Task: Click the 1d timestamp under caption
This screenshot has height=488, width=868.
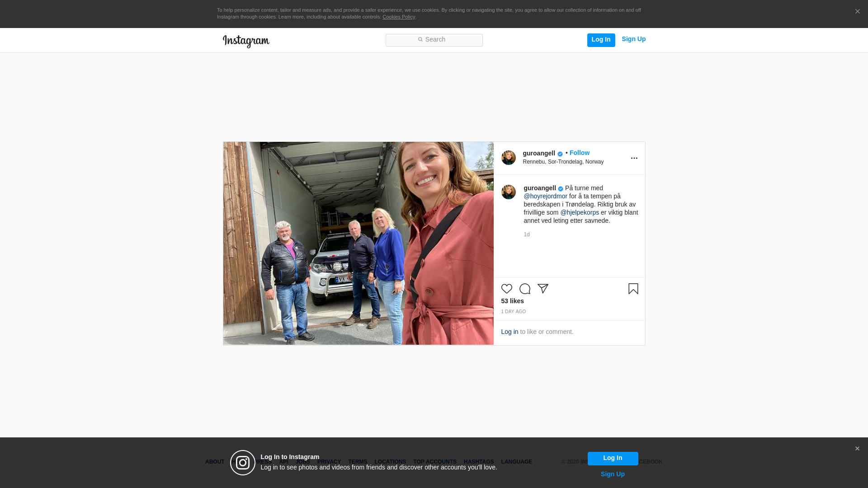Action: tap(527, 235)
